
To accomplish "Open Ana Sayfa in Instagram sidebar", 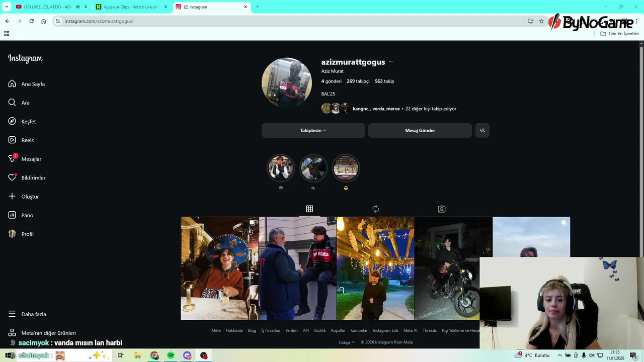I will (x=27, y=84).
